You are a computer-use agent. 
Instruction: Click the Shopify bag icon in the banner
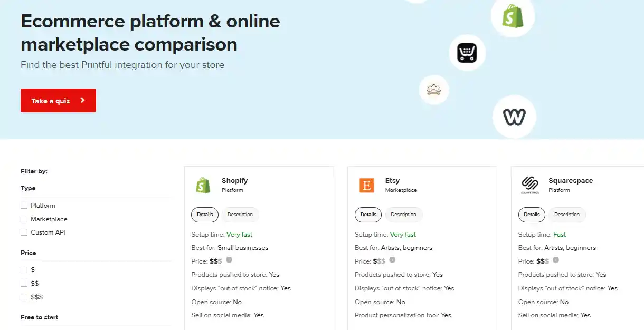click(x=513, y=15)
